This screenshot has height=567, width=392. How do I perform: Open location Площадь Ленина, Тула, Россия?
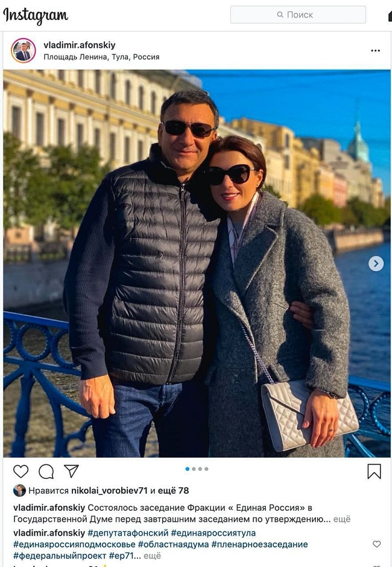click(101, 57)
